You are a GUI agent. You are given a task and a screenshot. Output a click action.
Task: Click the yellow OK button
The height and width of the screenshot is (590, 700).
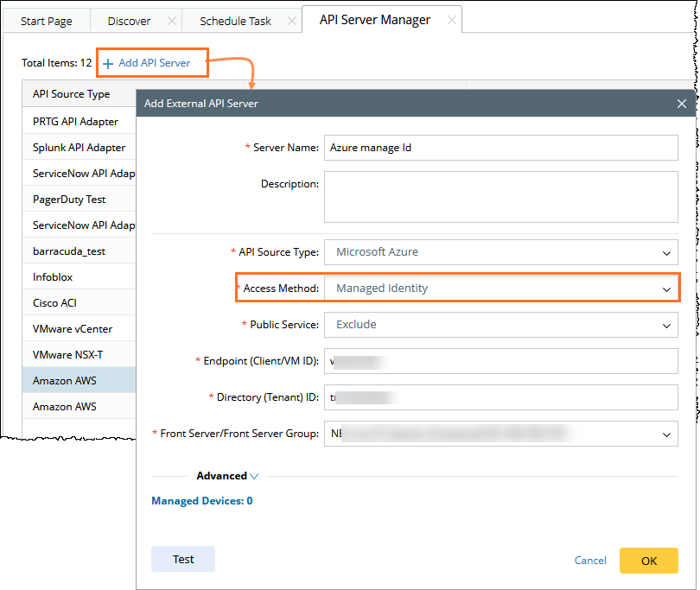coord(648,561)
